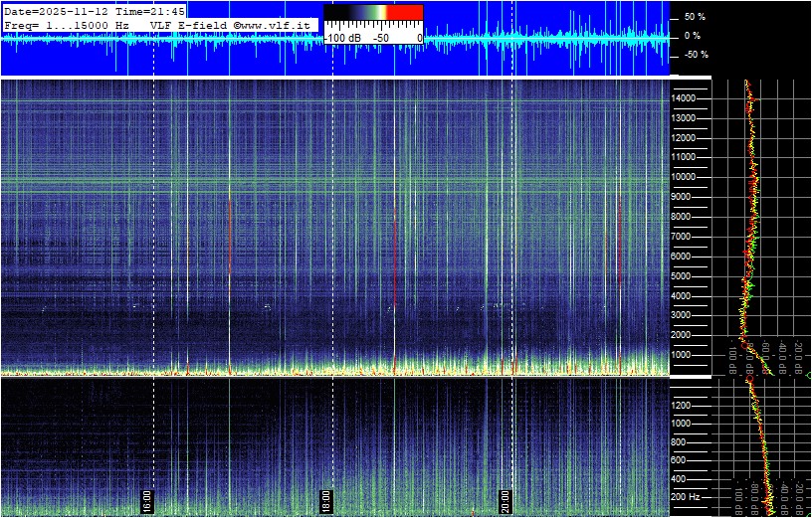This screenshot has height=518, width=812.
Task: Select the 20:00 time marker label
Action: [506, 499]
